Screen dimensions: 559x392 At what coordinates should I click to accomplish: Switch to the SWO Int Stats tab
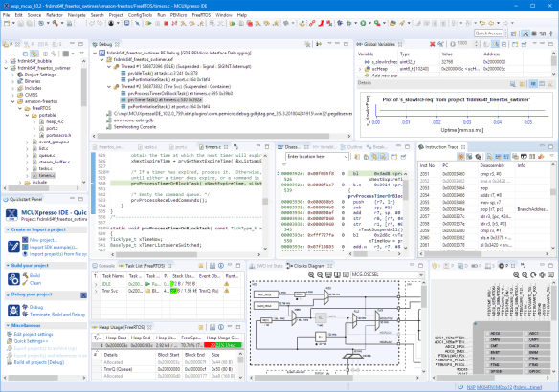[x=266, y=266]
